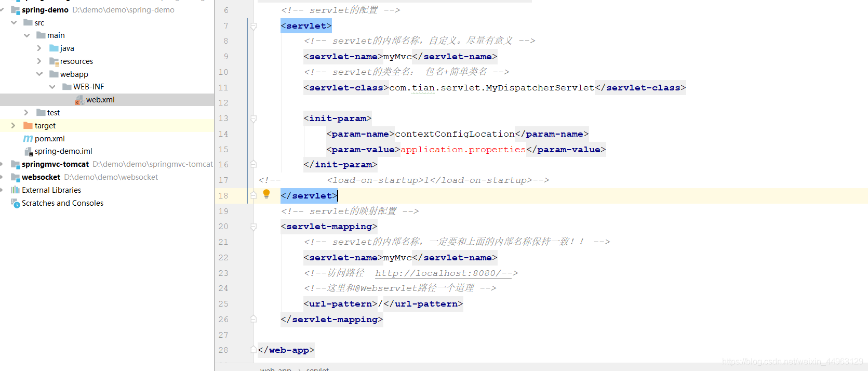Collapse the src folder

14,22
